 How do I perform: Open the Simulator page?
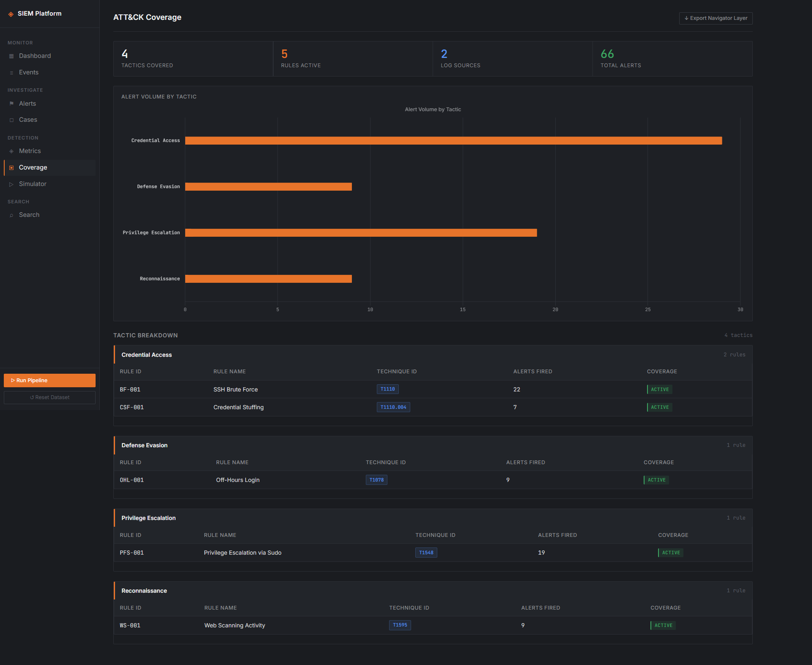click(49, 184)
